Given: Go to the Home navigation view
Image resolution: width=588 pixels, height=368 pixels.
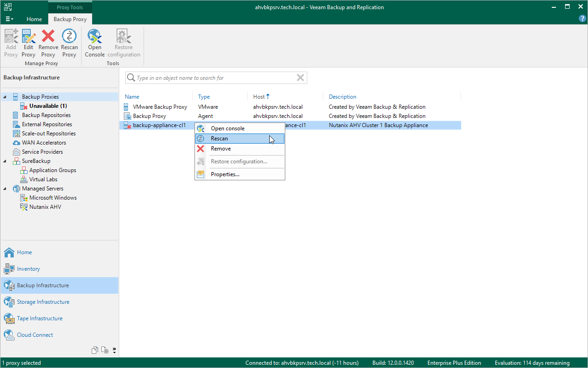Looking at the screenshot, I should (59, 252).
